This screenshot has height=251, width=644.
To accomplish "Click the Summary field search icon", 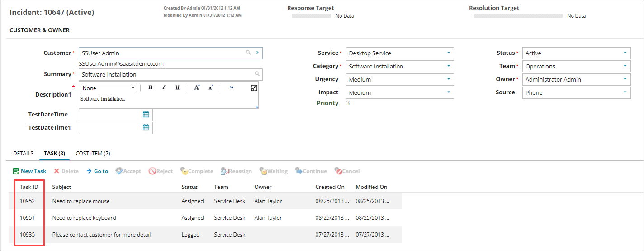I will tap(257, 74).
